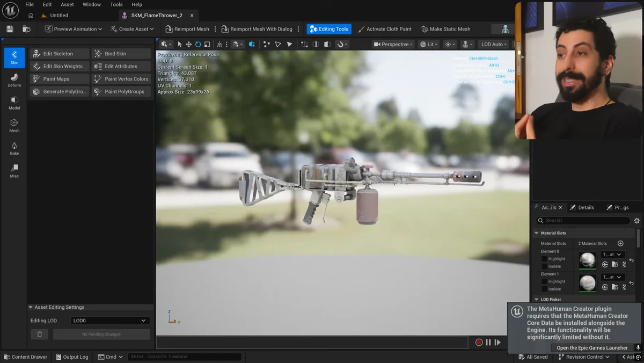Open asset details panel settings gear

click(x=636, y=221)
